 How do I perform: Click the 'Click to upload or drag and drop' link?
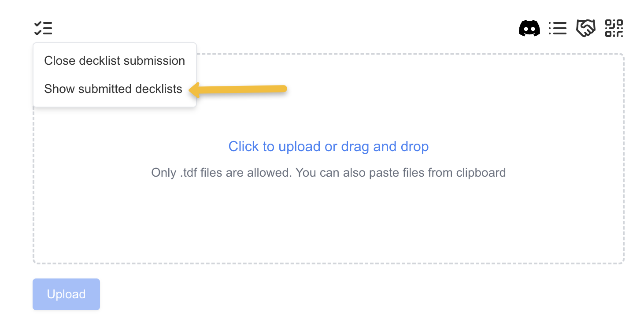[x=328, y=146]
